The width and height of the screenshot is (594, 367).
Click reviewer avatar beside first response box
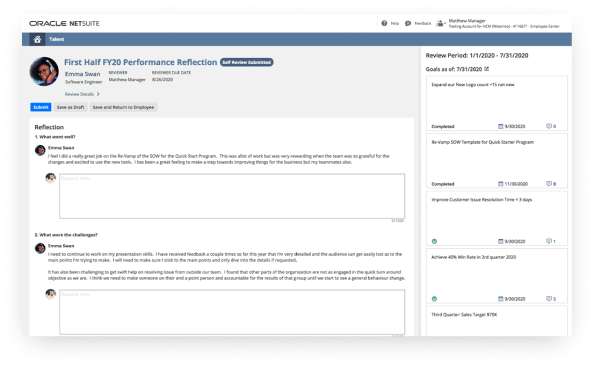tap(51, 178)
